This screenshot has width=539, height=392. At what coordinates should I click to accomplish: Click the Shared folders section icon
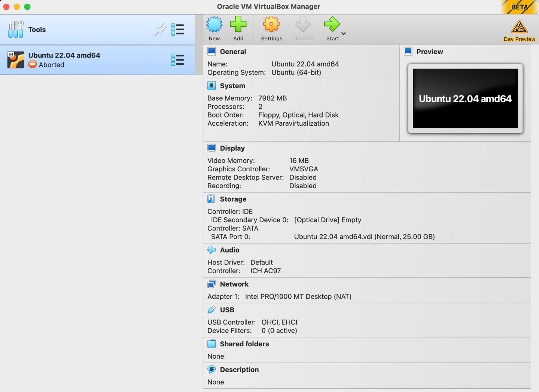[x=211, y=343]
